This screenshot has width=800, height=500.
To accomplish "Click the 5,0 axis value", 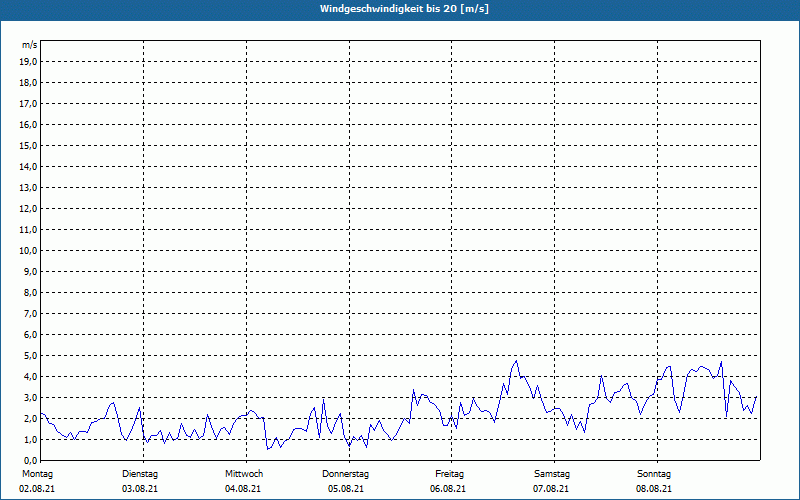I will pyautogui.click(x=31, y=356).
